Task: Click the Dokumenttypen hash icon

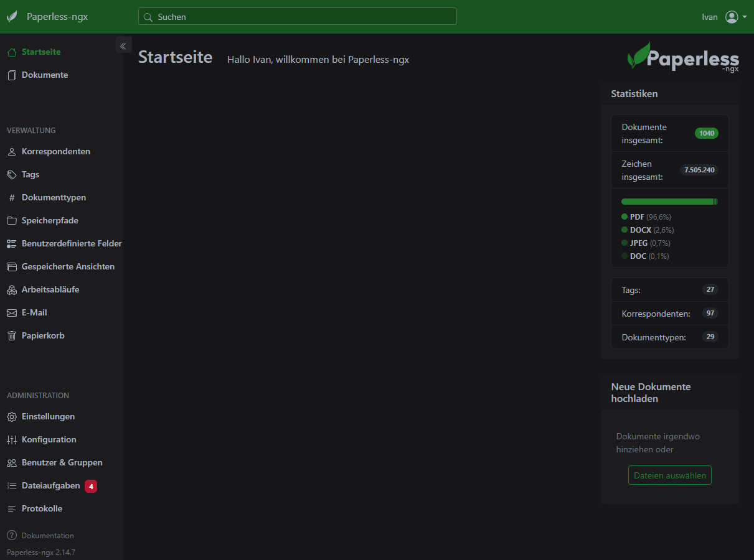Action: [x=11, y=197]
